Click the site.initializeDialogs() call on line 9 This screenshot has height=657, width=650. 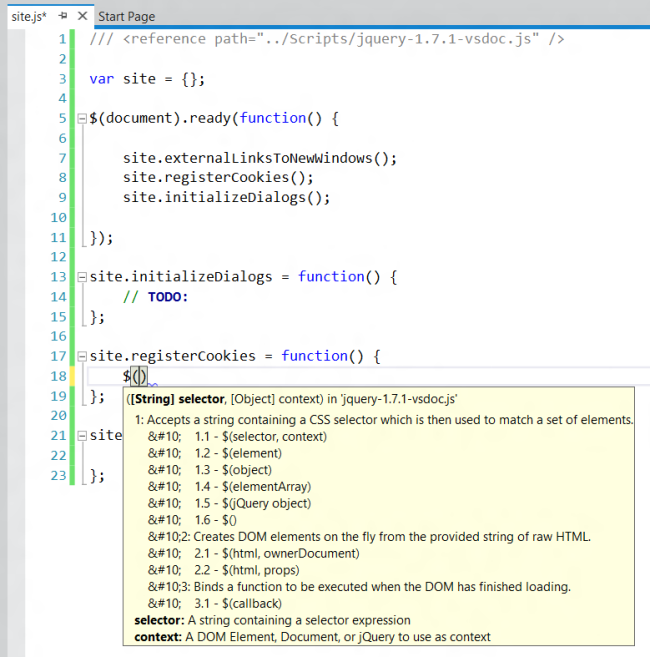coord(226,198)
